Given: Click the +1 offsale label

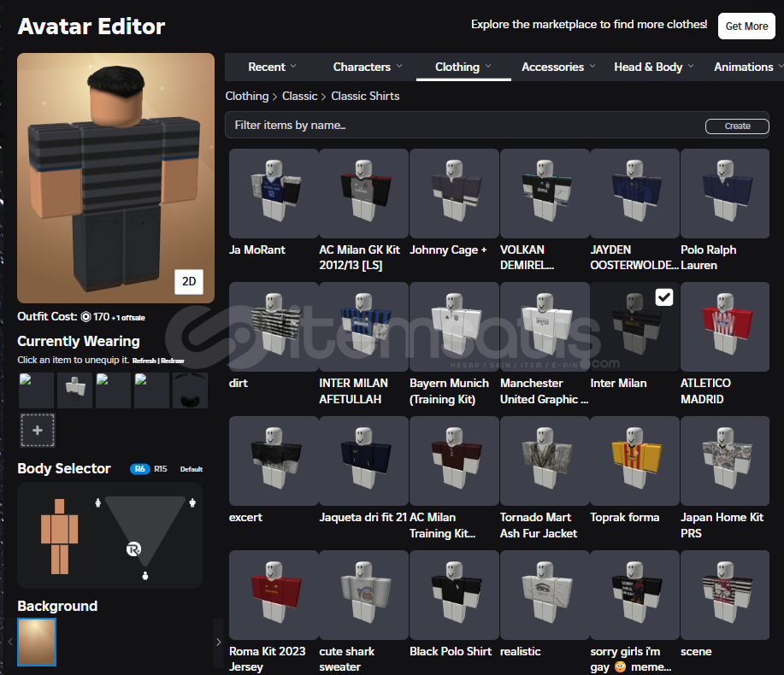Looking at the screenshot, I should click(128, 318).
